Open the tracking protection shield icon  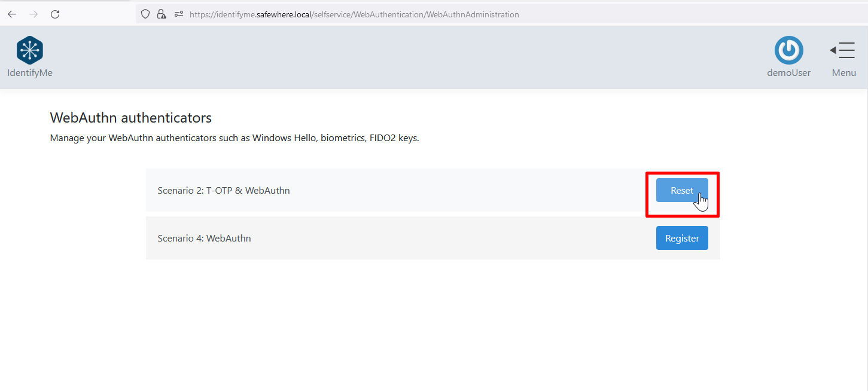[145, 14]
